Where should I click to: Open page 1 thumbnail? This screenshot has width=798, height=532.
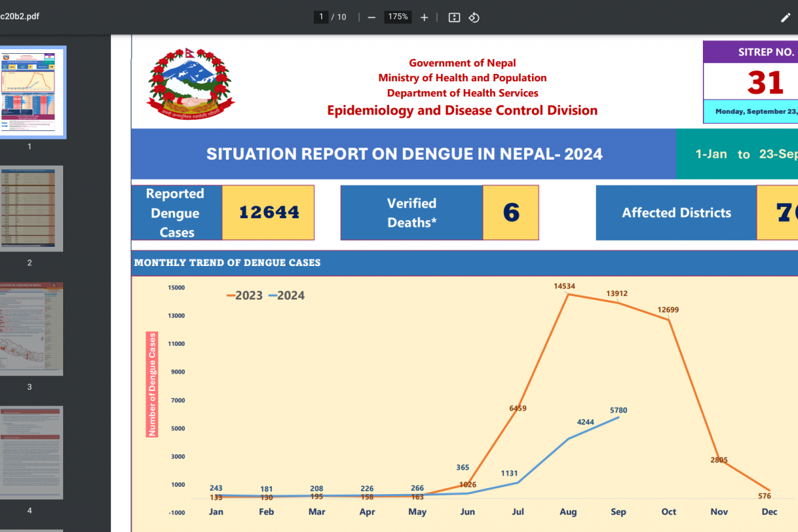(30, 92)
